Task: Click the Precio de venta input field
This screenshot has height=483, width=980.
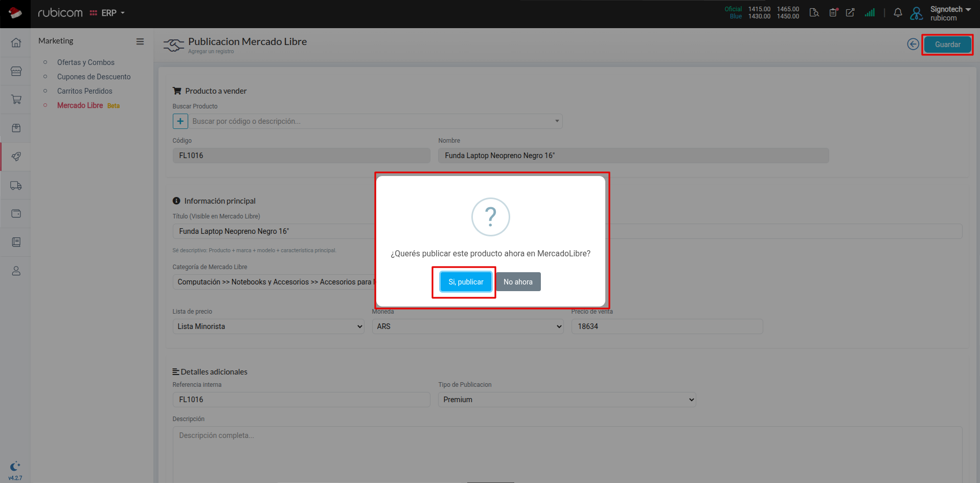Action: [667, 326]
